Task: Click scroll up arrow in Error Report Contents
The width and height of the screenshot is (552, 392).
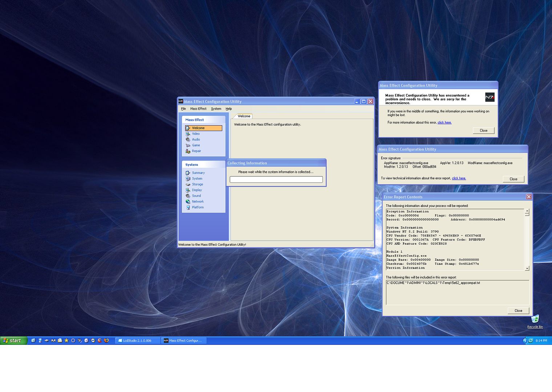Action: 527,211
